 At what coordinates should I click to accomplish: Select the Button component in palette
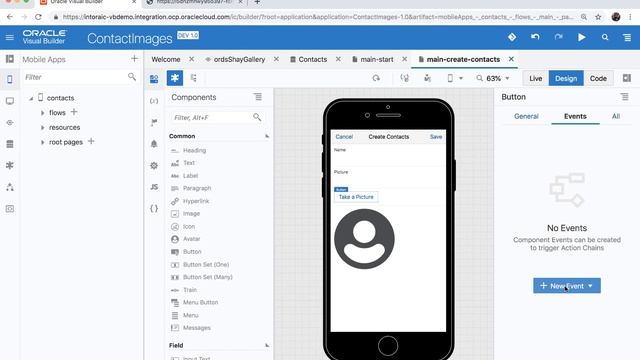pos(192,252)
